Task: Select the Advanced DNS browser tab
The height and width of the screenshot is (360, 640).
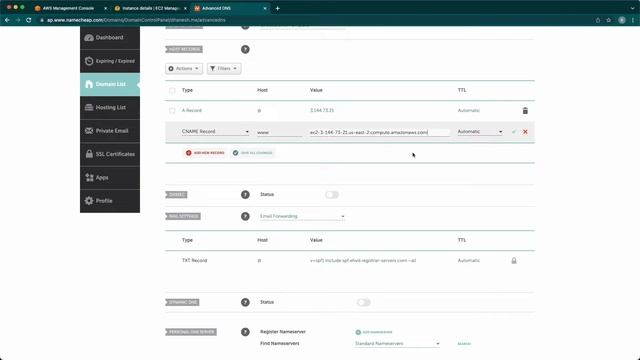Action: (x=230, y=8)
